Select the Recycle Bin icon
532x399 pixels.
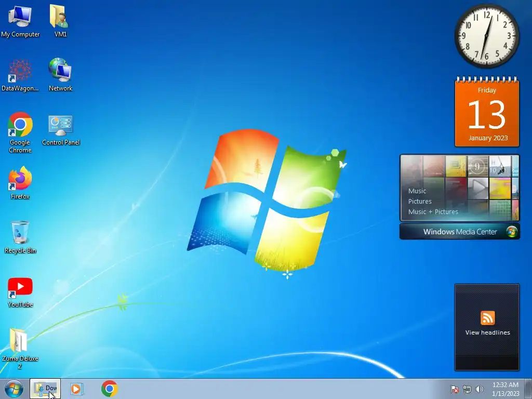20,237
